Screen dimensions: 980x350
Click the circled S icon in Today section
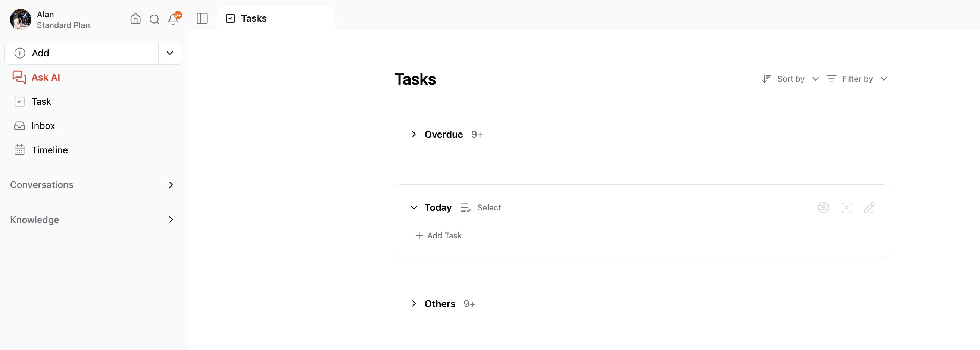(823, 207)
